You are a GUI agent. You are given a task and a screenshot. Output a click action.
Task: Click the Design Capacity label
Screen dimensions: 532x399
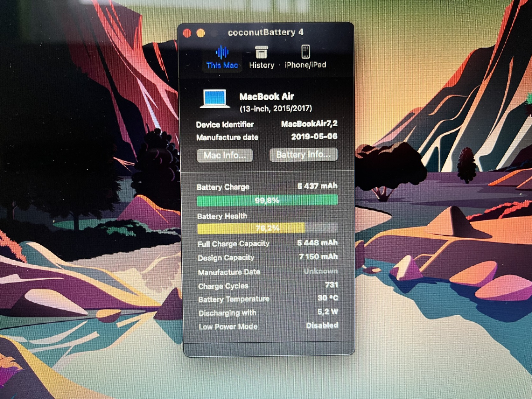coord(226,258)
